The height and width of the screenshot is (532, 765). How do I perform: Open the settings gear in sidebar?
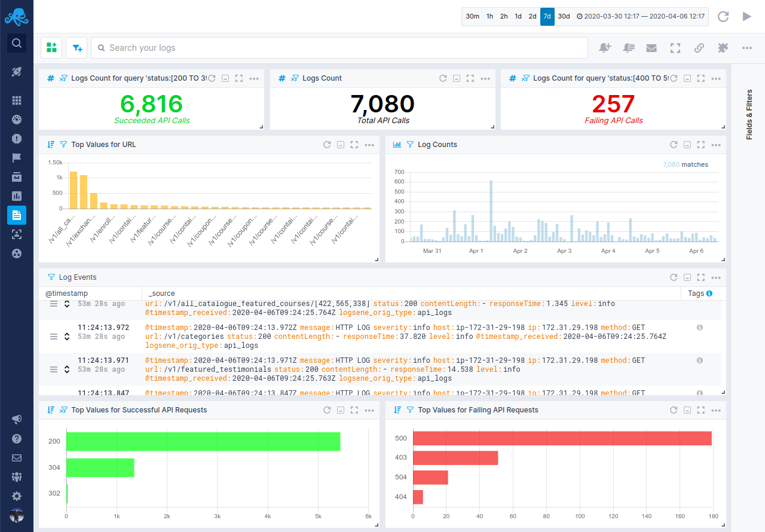(17, 496)
